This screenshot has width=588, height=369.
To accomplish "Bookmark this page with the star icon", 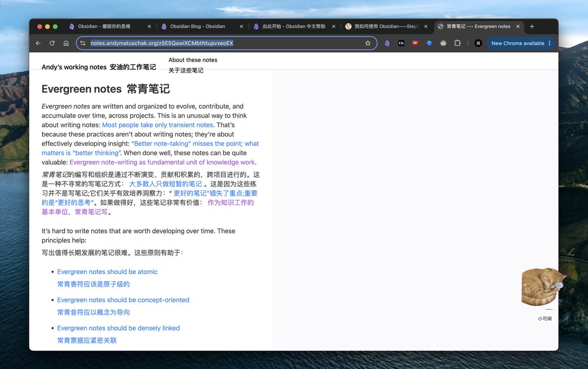I will (x=368, y=43).
